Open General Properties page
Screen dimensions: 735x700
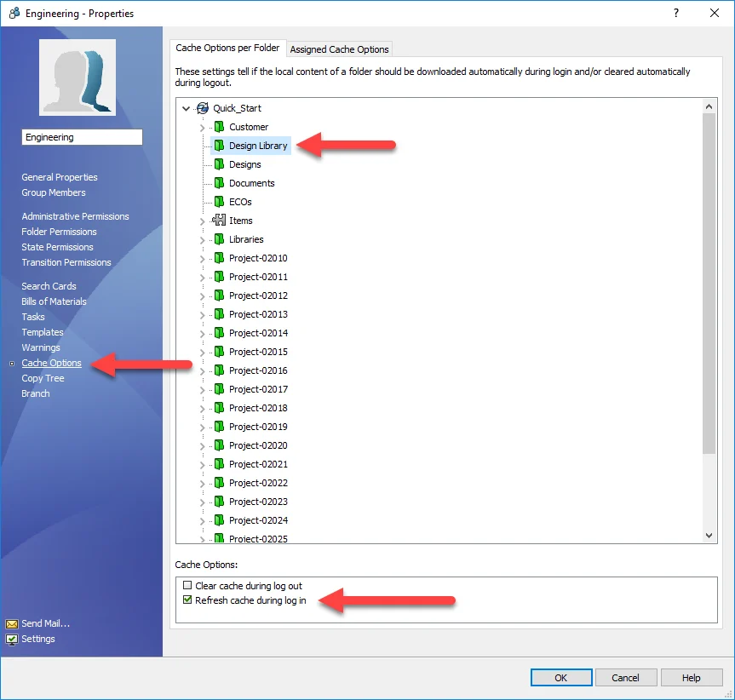click(x=60, y=177)
